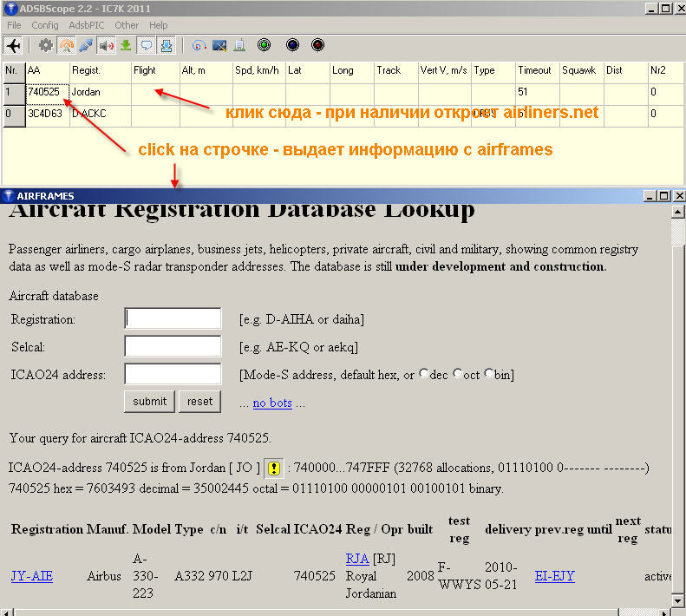Screen dimensions: 686x616
Task: Click the airplane toolbar icon
Action: pyautogui.click(x=14, y=45)
